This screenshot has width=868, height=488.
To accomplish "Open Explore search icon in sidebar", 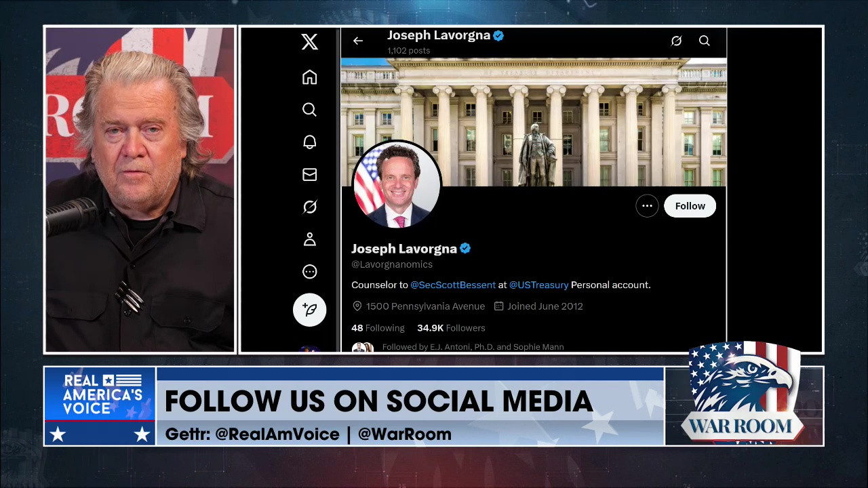I will pyautogui.click(x=309, y=110).
